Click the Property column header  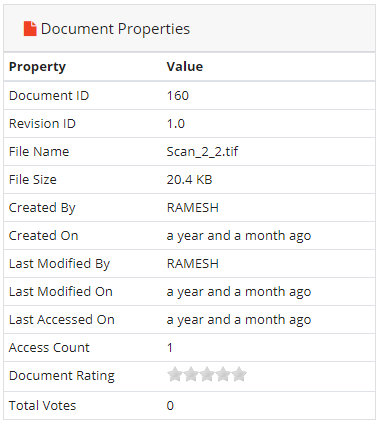tap(37, 67)
